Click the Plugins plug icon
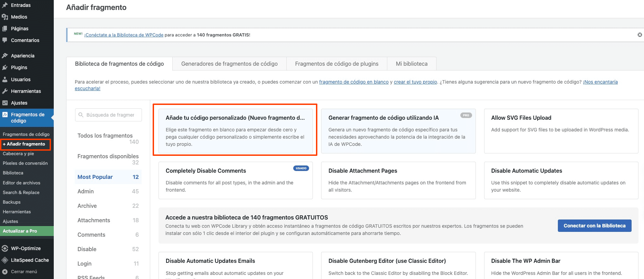Screen dimensions: 644x279 tap(5, 67)
